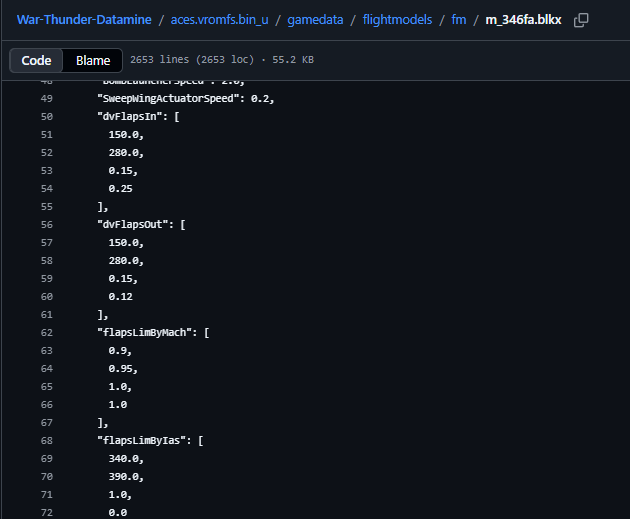This screenshot has height=519, width=630.
Task: Switch to the Blame view tab
Action: [x=93, y=60]
